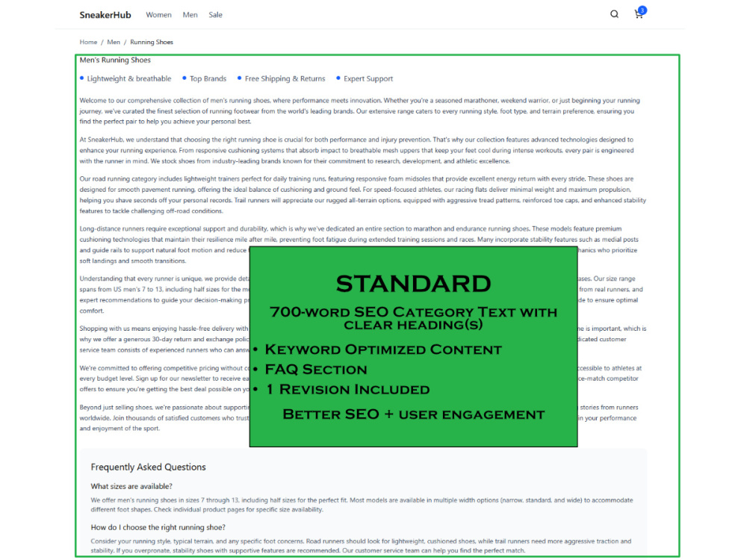Screen dimensions: 747x560
Task: Click Home in the breadcrumb
Action: point(88,42)
